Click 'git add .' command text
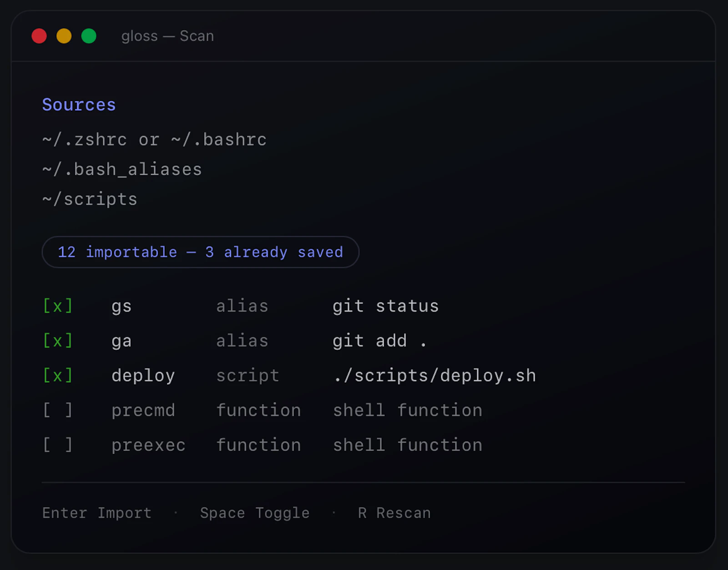Image resolution: width=728 pixels, height=570 pixels. click(379, 341)
